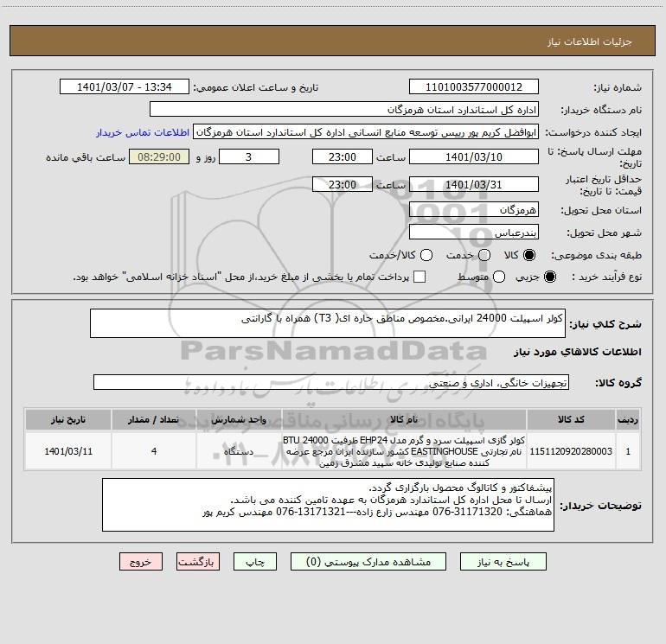Click the need date cell 1401/03/11
The image size is (666, 644).
(68, 451)
